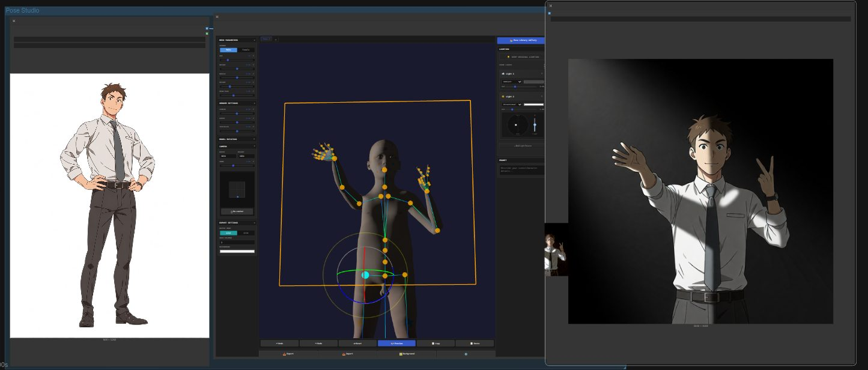Click the Light 2 white color swatch
Screen dimensions: 868x370
(x=533, y=104)
